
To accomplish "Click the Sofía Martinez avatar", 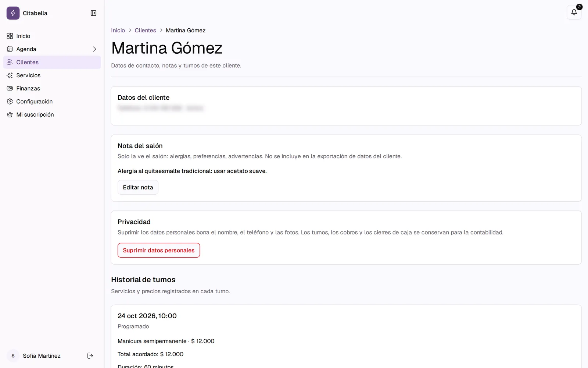I will pos(13,355).
